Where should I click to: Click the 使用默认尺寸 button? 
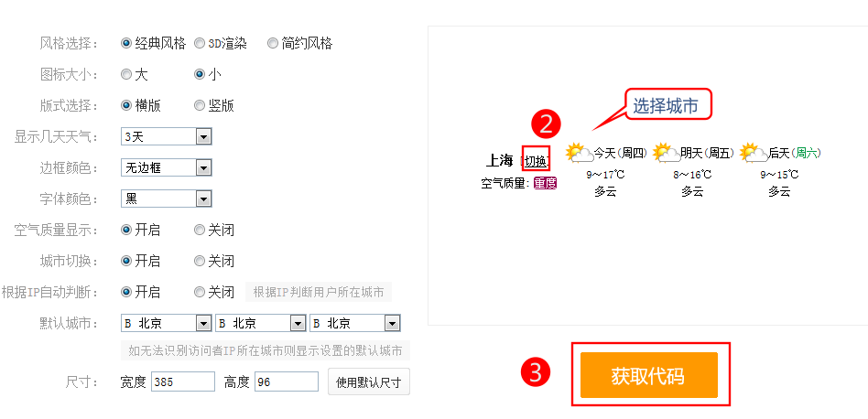click(369, 381)
